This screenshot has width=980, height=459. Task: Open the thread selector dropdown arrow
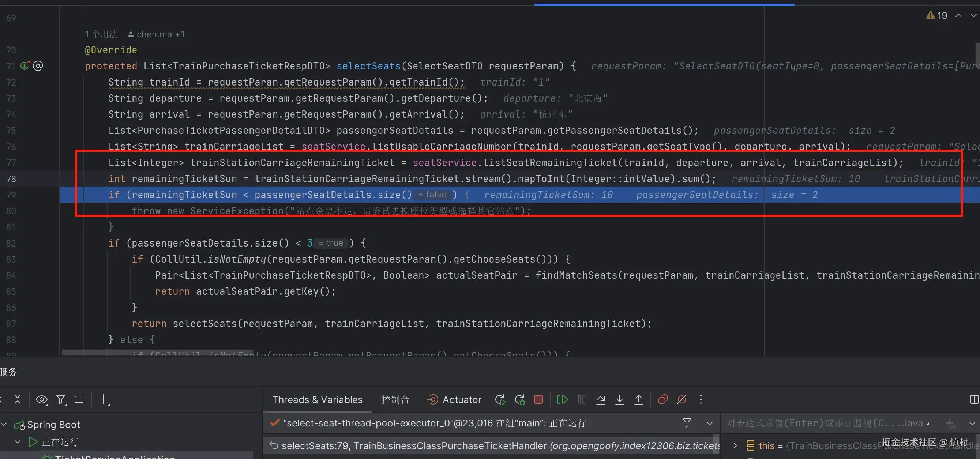pos(709,423)
